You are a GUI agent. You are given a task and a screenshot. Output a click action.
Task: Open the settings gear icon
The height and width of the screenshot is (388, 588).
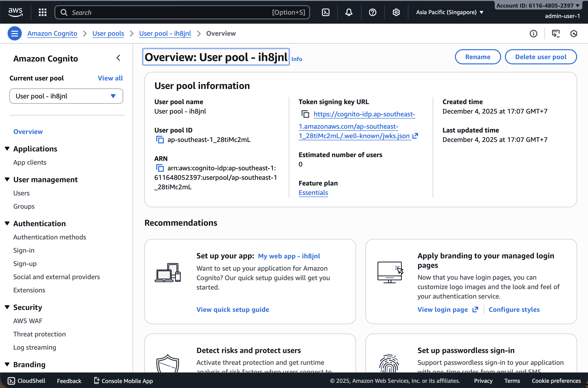(396, 12)
